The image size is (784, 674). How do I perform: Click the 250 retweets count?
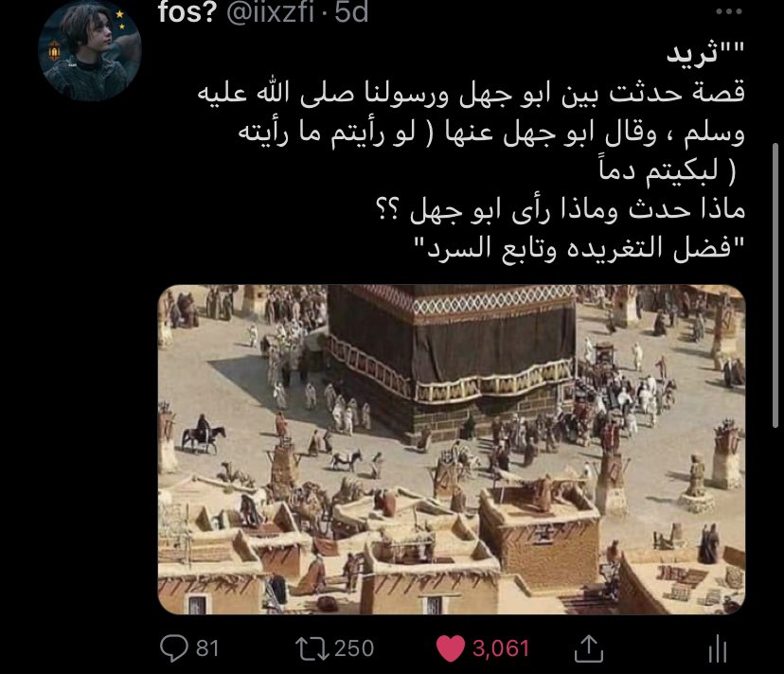[x=353, y=648]
